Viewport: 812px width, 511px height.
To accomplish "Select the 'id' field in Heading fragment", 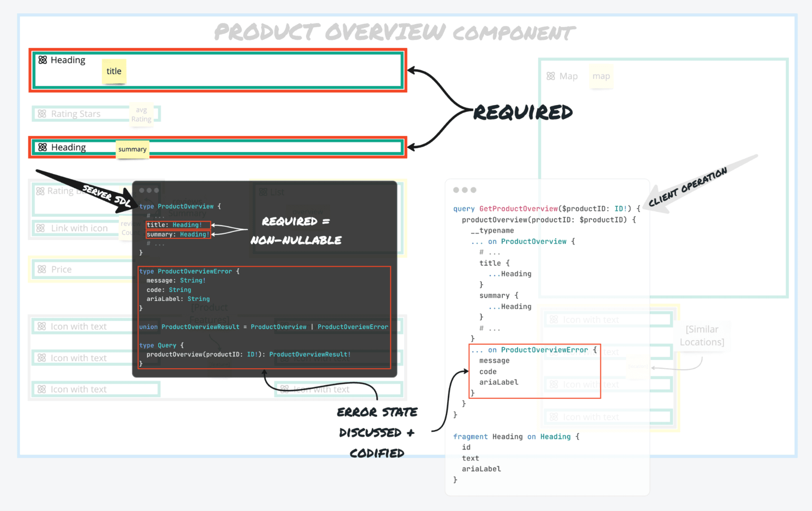I will 466,447.
